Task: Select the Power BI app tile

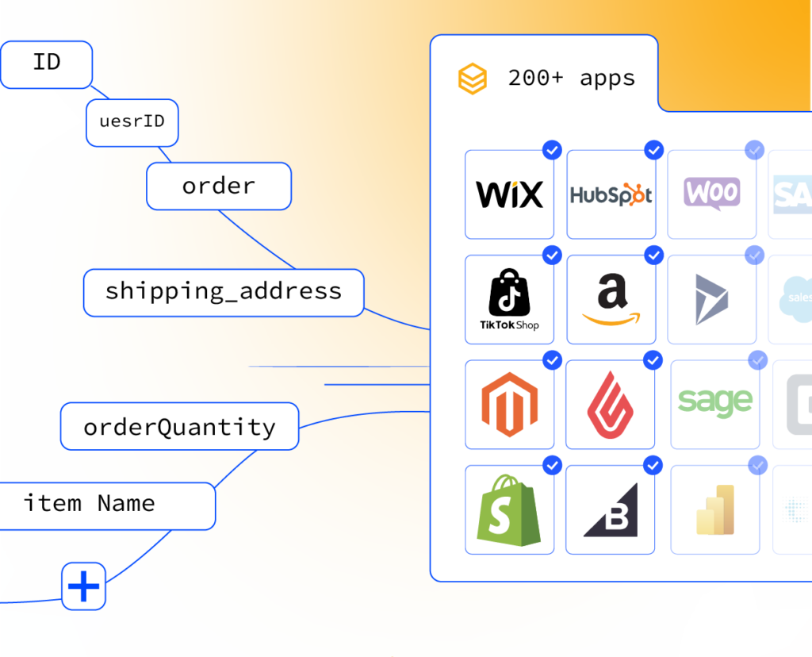Action: click(715, 510)
